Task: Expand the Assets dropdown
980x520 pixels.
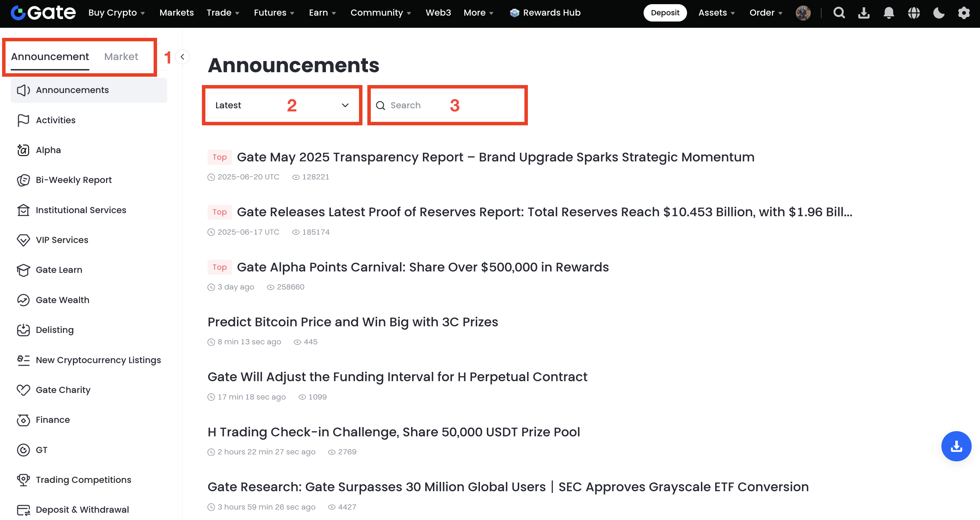Action: coord(716,12)
